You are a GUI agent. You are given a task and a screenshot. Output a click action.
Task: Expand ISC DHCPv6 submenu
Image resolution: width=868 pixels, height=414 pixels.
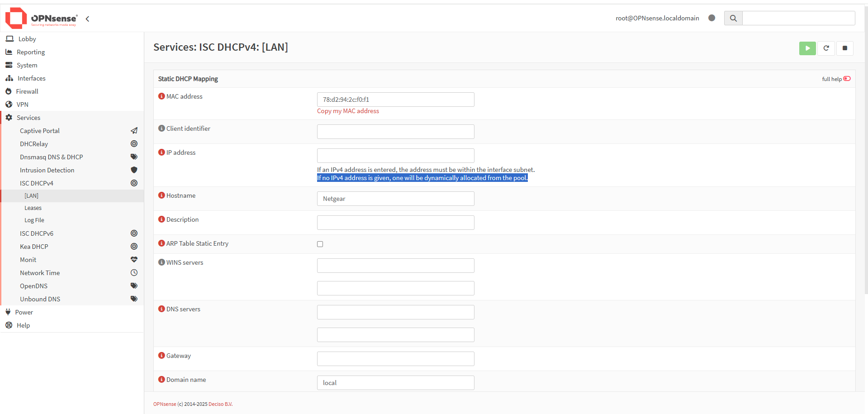(37, 233)
